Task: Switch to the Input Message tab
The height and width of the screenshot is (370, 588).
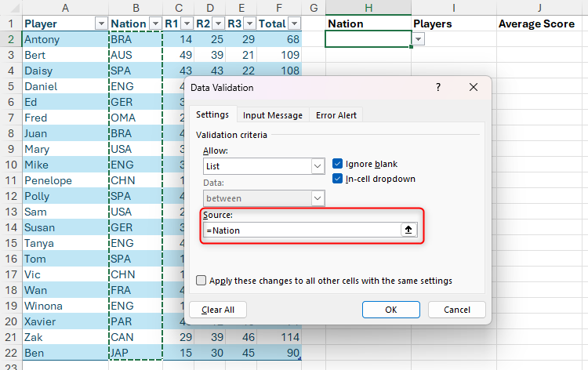Action: coord(272,115)
